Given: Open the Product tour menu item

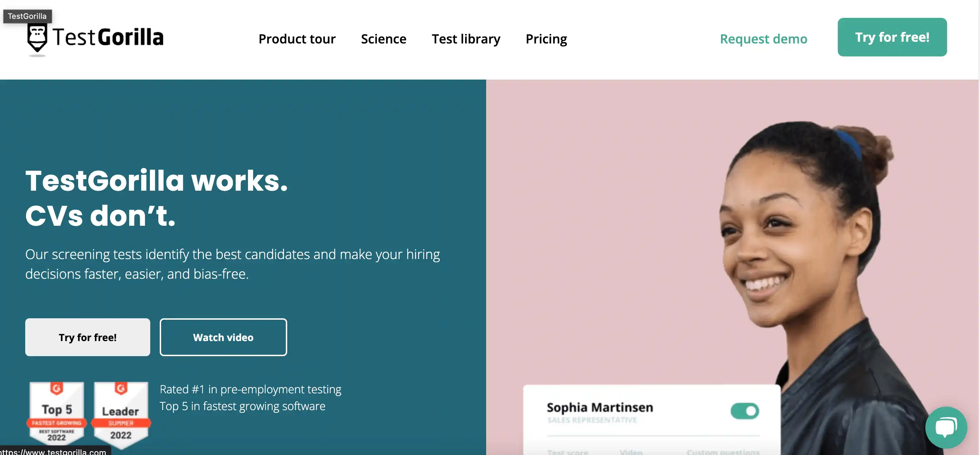Looking at the screenshot, I should pos(297,39).
